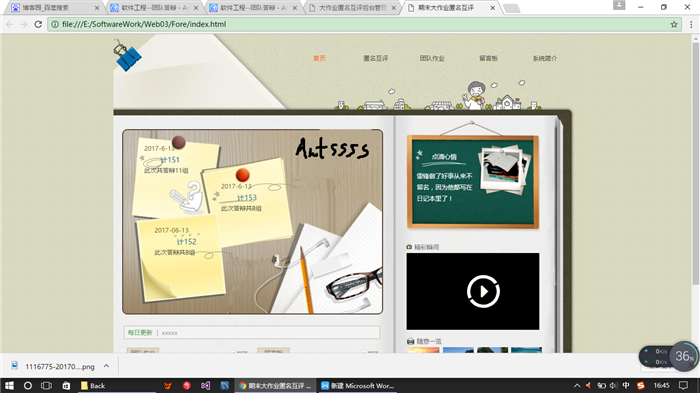This screenshot has width=700, height=393.
Task: Open Cortana search circle in taskbar
Action: tap(28, 385)
